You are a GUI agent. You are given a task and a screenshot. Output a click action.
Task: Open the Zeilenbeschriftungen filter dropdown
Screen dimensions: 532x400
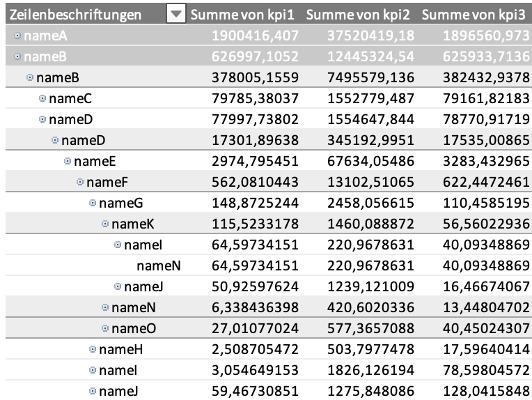(176, 14)
